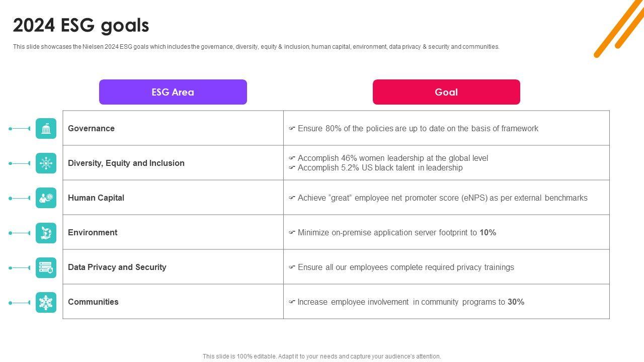Click the 100% editable footer note
This screenshot has width=644, height=362.
321,356
